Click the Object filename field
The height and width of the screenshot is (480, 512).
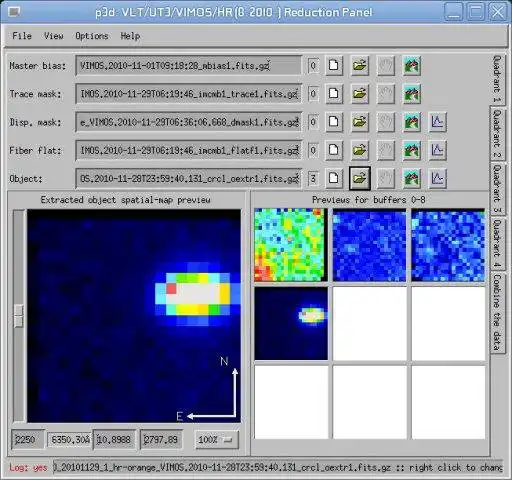[189, 178]
